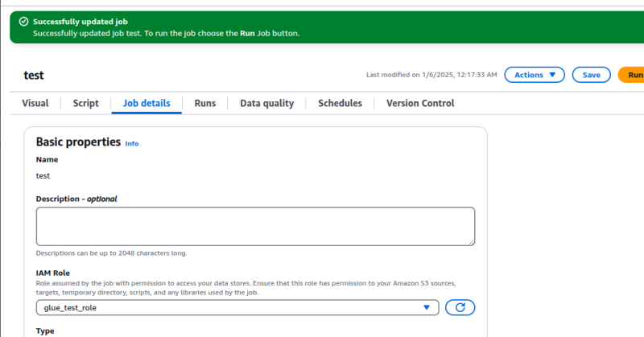Focus the Description text area
The image size is (644, 337).
click(x=255, y=226)
